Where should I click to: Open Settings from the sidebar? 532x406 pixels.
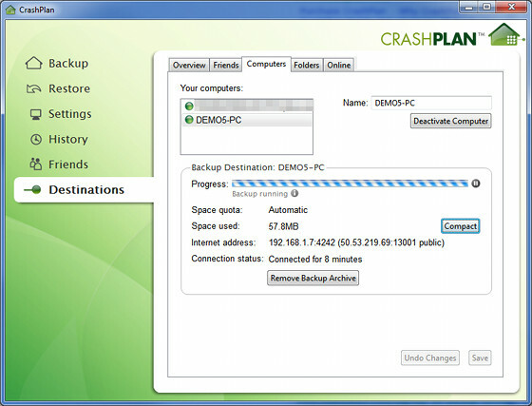click(x=70, y=114)
